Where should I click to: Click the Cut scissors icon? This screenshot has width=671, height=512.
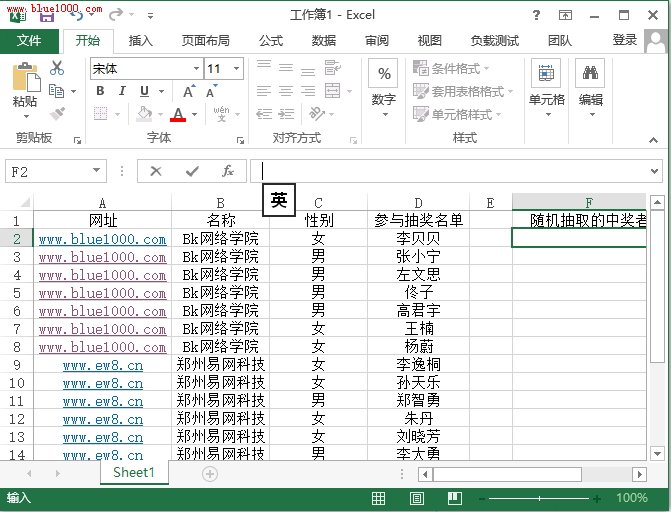(56, 68)
